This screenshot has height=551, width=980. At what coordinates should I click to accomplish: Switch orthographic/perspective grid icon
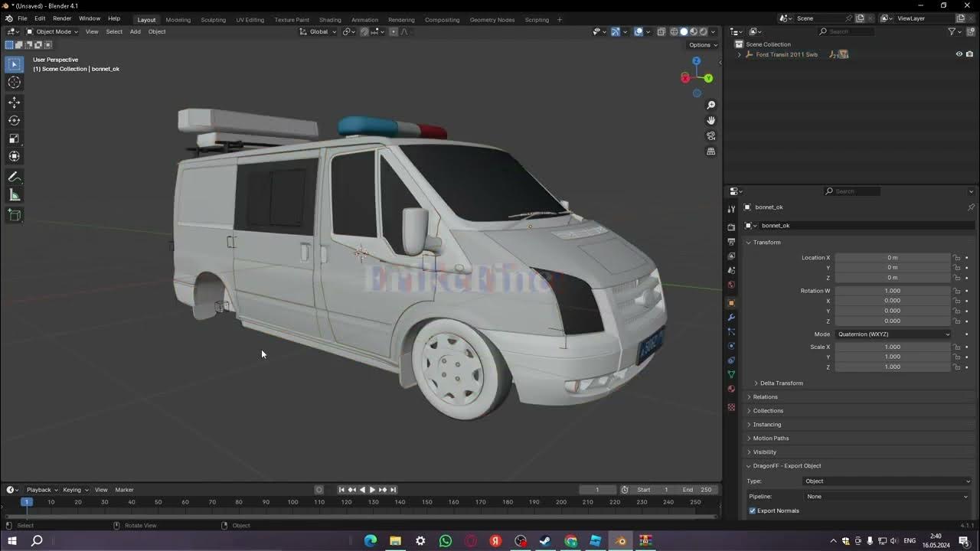click(x=711, y=152)
